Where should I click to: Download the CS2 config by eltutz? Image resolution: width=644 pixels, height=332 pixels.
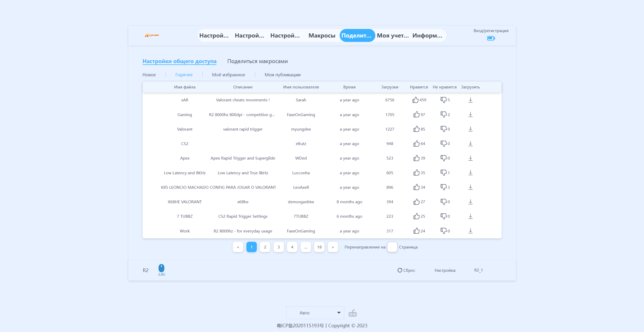tap(470, 144)
